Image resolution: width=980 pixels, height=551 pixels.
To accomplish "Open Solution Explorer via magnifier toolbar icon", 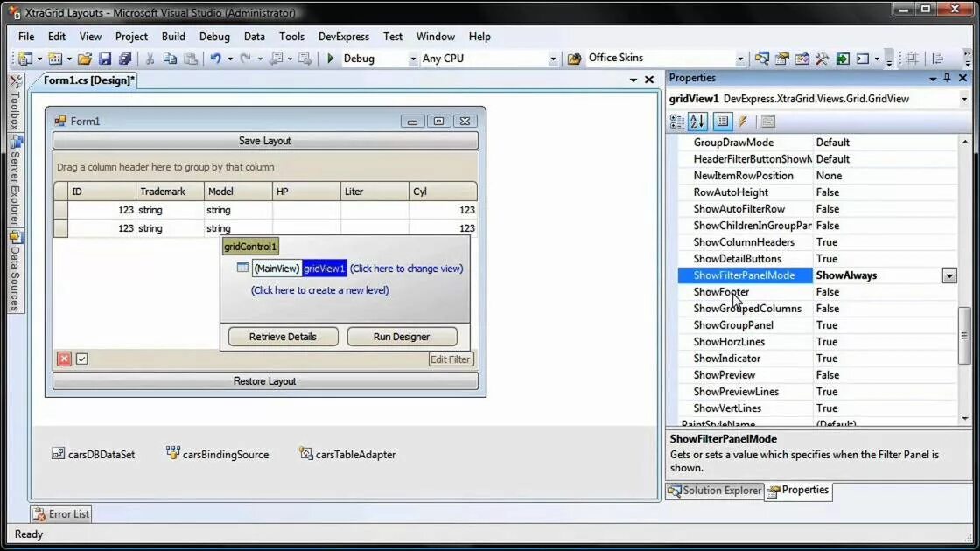I will (x=762, y=59).
